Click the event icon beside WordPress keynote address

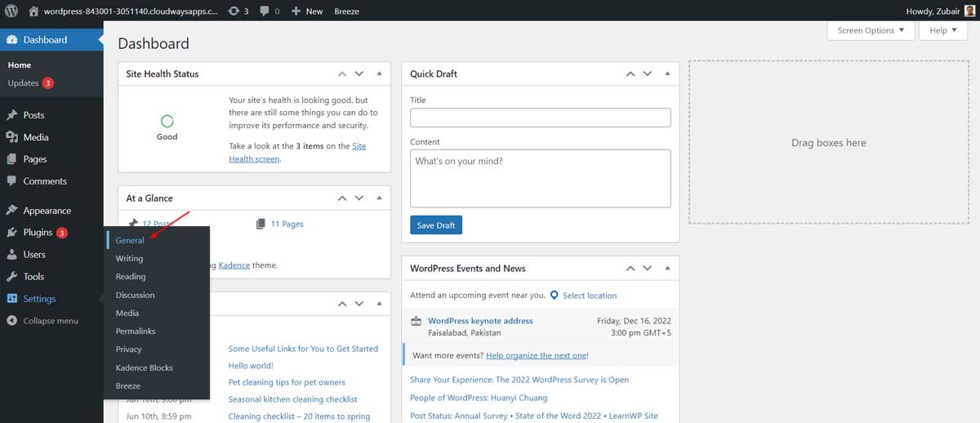(x=416, y=321)
